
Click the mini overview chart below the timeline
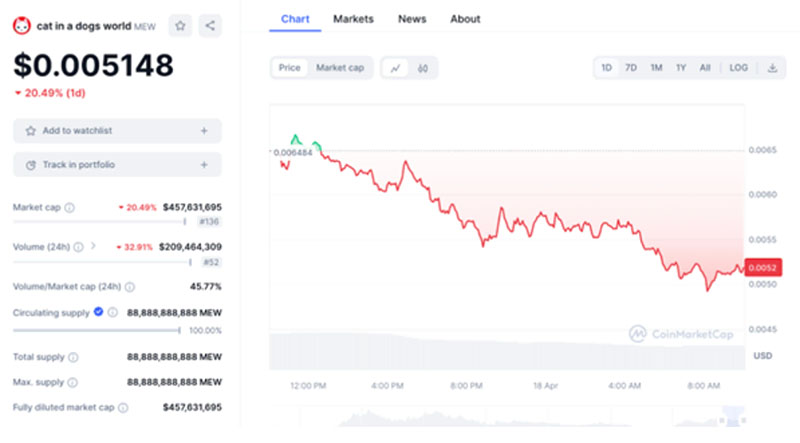point(508,417)
